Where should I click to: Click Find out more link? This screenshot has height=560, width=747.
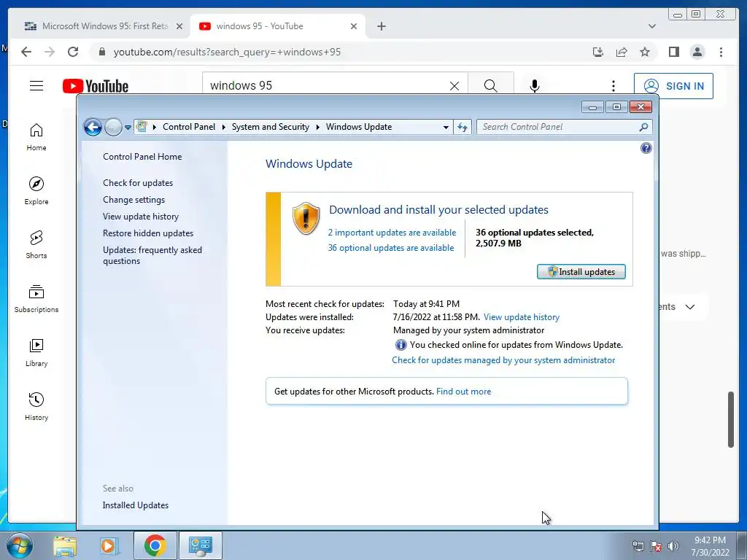[463, 392]
